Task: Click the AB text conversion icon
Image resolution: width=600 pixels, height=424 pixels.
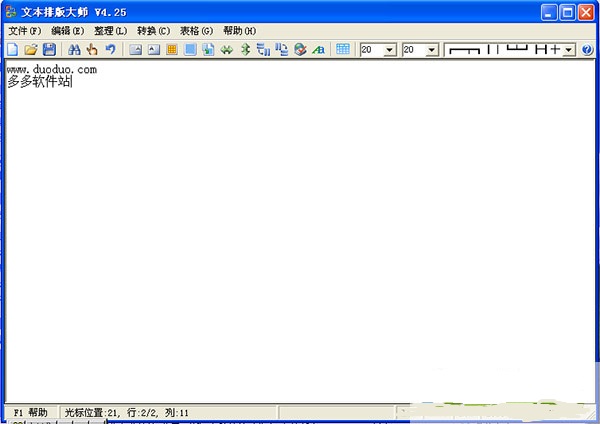Action: click(319, 49)
